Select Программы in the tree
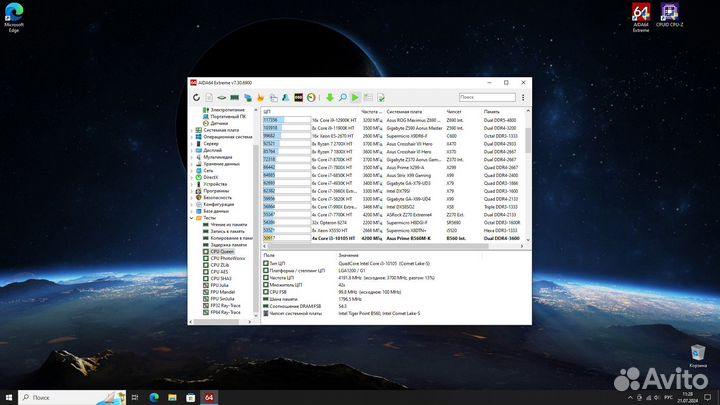The width and height of the screenshot is (720, 405). [x=216, y=191]
